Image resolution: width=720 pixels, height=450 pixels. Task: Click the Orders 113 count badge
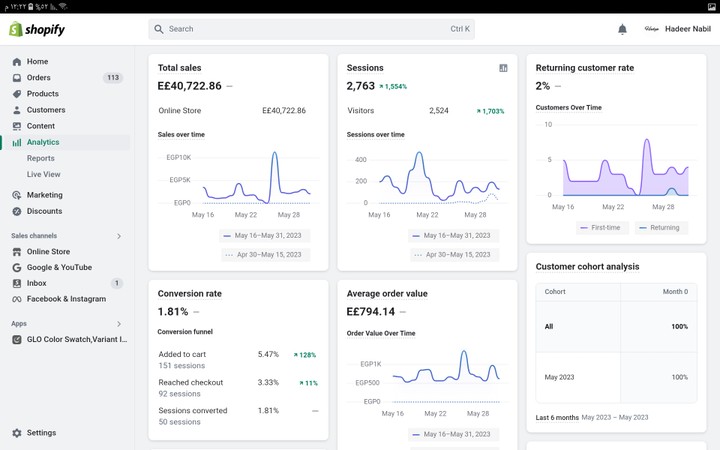click(x=113, y=78)
